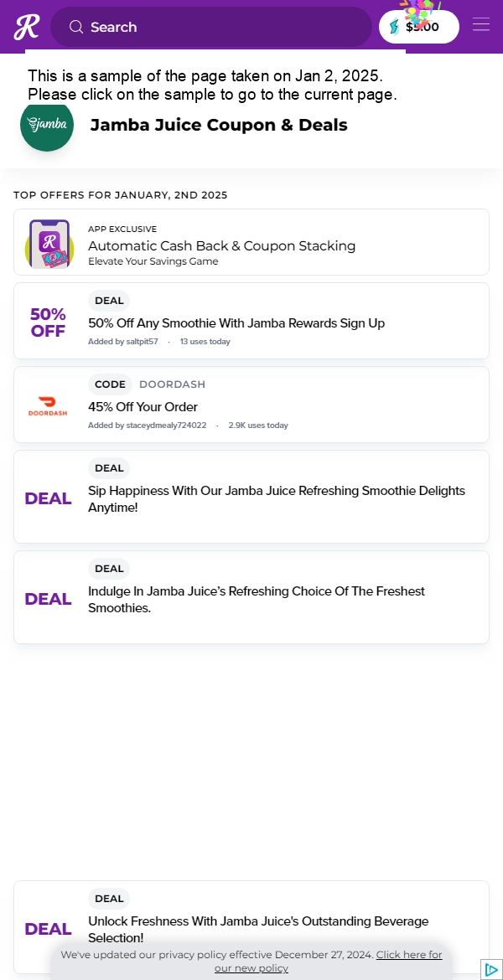Click the Jamba Juice Coupon & Deals heading
The width and height of the screenshot is (503, 980).
click(219, 125)
